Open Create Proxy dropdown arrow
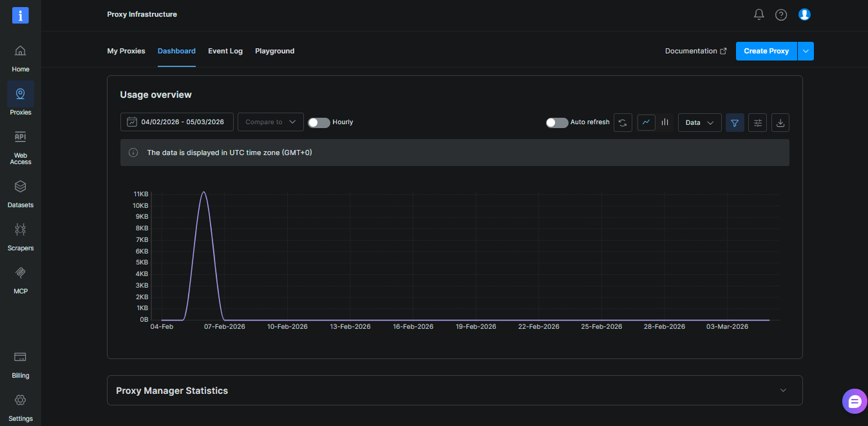This screenshot has width=868, height=426. coord(806,51)
